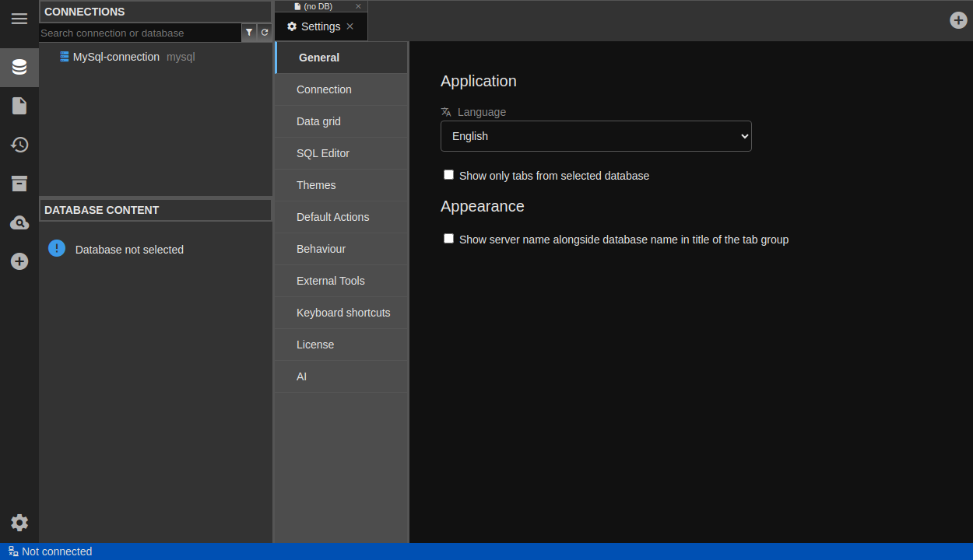Open the settings gear in sidebar
Viewport: 973px width, 560px height.
click(x=19, y=523)
